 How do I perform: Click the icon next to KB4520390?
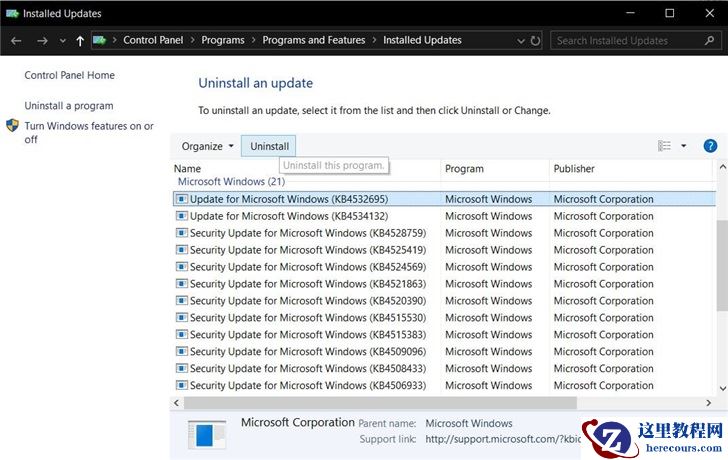coord(182,300)
